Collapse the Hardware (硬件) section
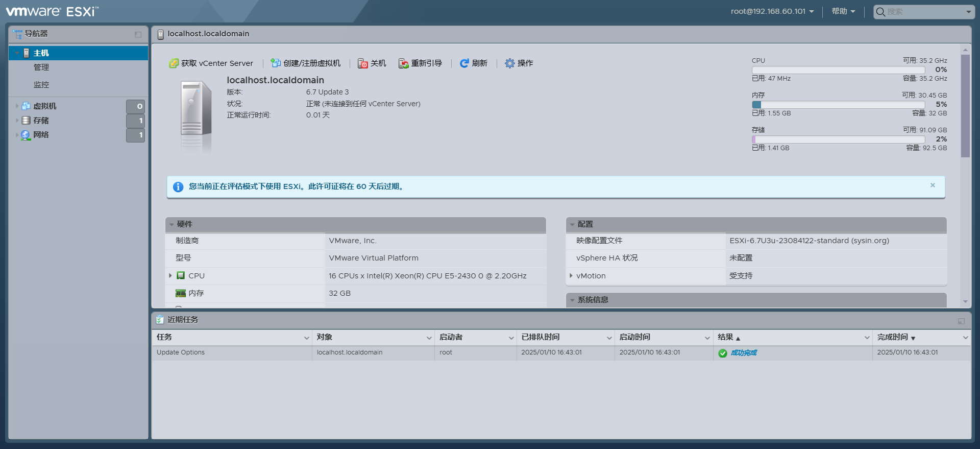The width and height of the screenshot is (980, 449). [171, 224]
